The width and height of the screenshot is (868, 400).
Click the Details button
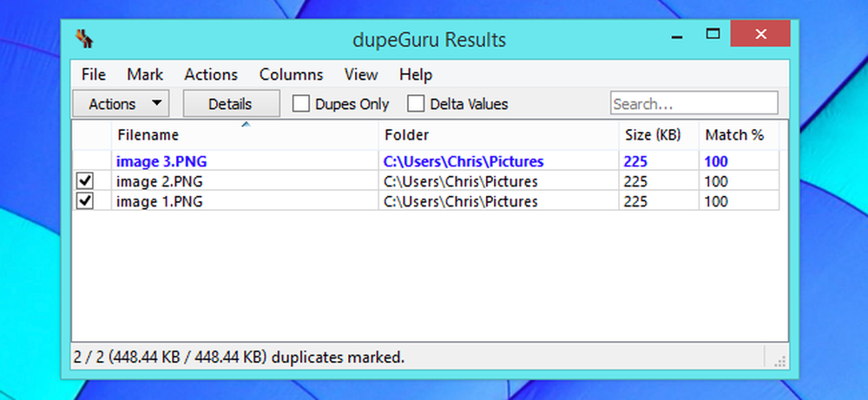click(x=231, y=103)
